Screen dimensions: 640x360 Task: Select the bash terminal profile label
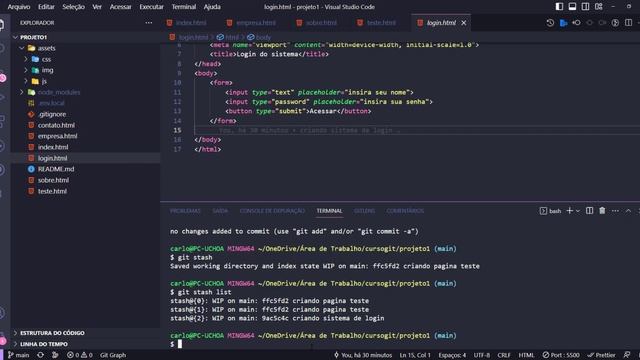point(551,211)
